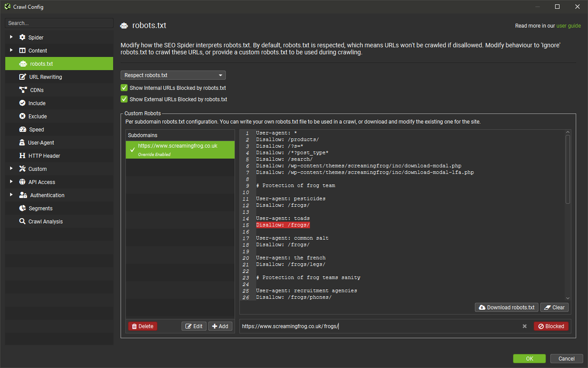Add a new subdomain
This screenshot has width=588, height=368.
(220, 326)
